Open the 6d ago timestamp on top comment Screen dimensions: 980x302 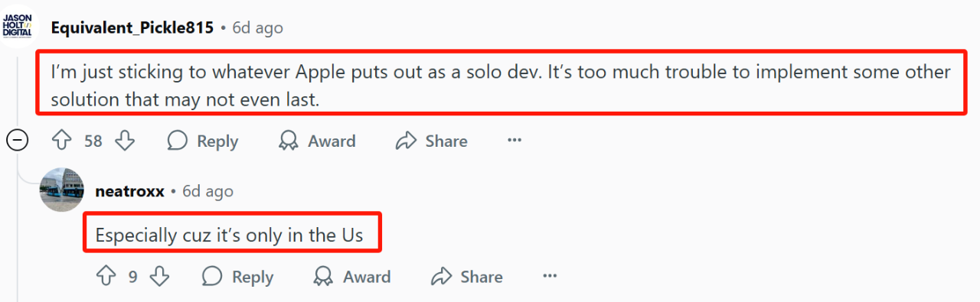point(257,28)
